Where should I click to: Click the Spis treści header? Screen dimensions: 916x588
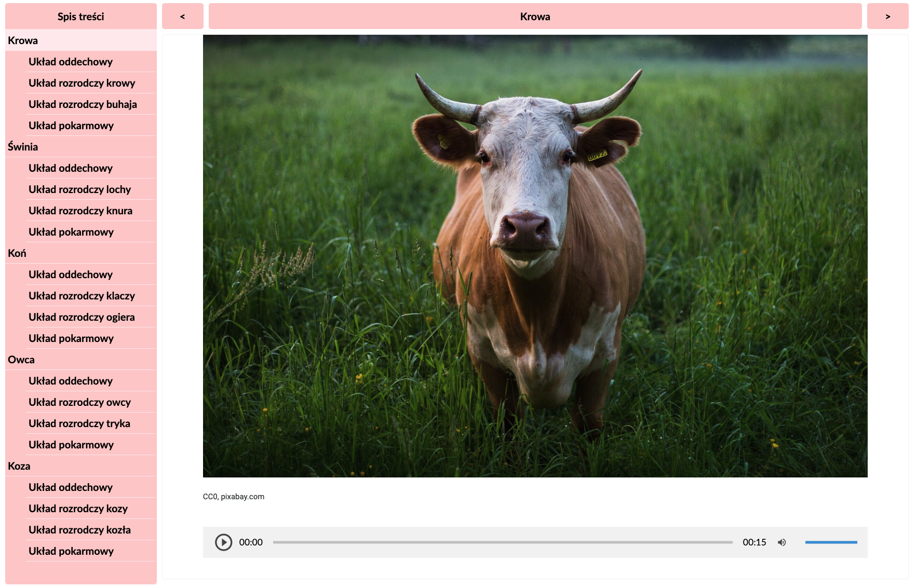[x=80, y=17]
